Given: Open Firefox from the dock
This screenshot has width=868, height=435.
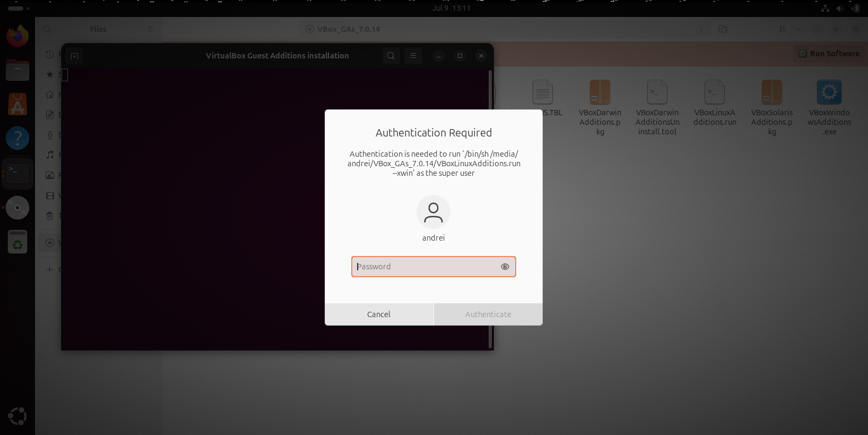Looking at the screenshot, I should point(18,36).
